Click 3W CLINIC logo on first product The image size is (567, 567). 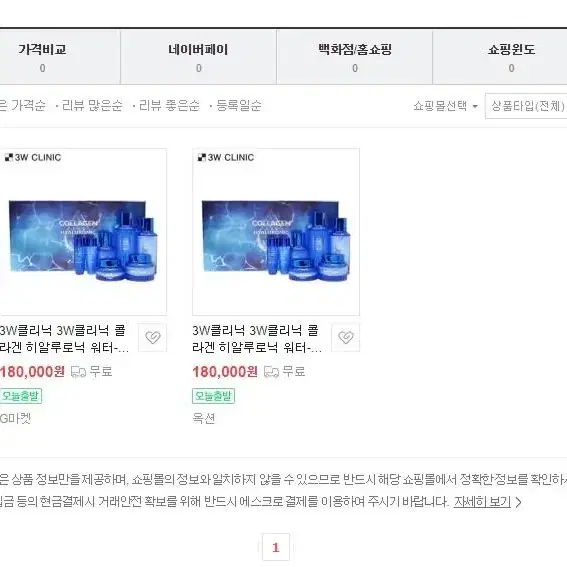(33, 158)
